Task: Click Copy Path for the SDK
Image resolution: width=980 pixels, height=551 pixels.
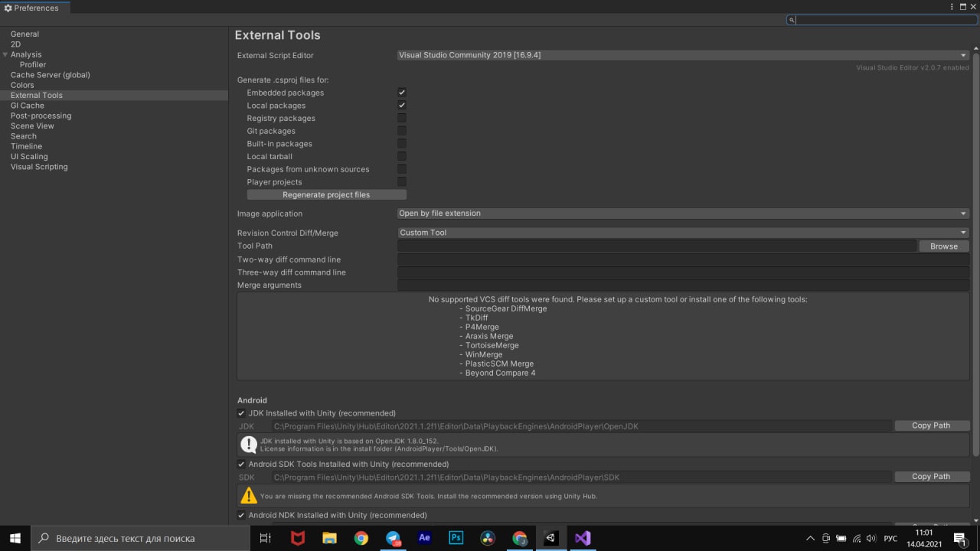Action: coord(932,477)
